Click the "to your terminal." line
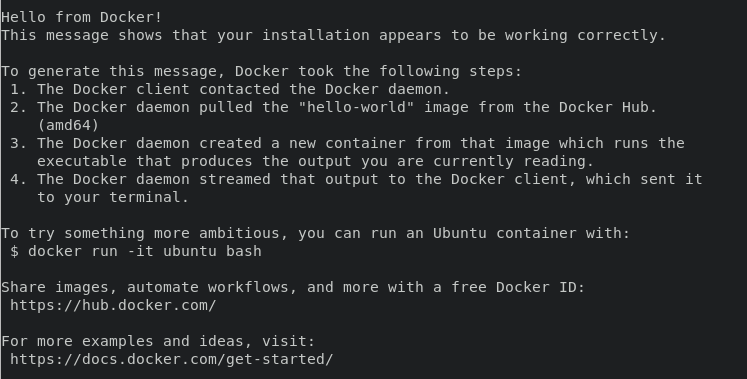Viewport: 747px width, 379px height. click(113, 197)
